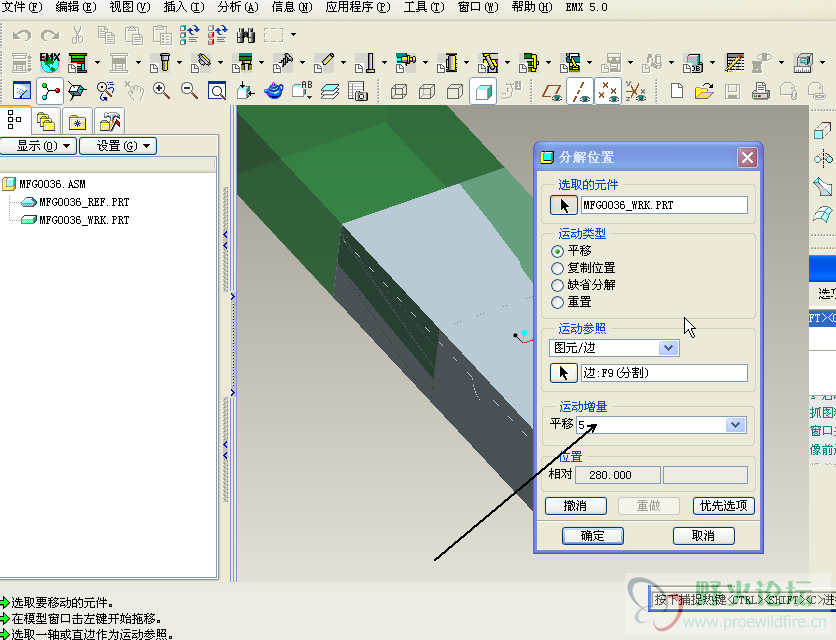The height and width of the screenshot is (640, 836).
Task: Click the 边:F9(分割) reference field
Action: click(x=664, y=373)
